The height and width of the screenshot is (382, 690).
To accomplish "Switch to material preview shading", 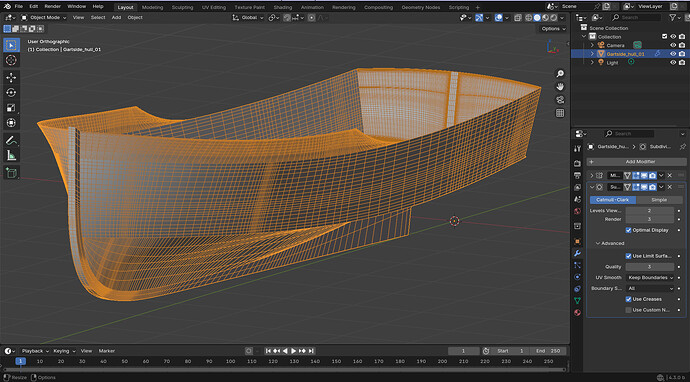I will pos(546,18).
